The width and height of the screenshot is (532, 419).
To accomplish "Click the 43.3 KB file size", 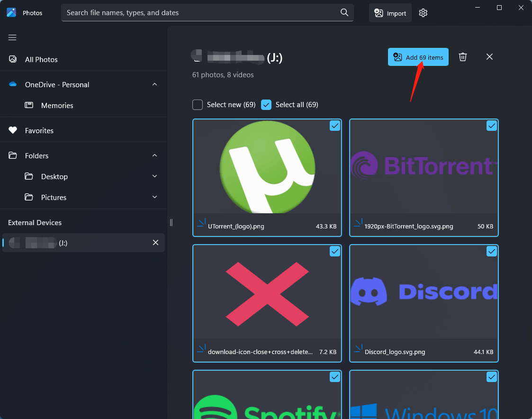I will pyautogui.click(x=326, y=227).
